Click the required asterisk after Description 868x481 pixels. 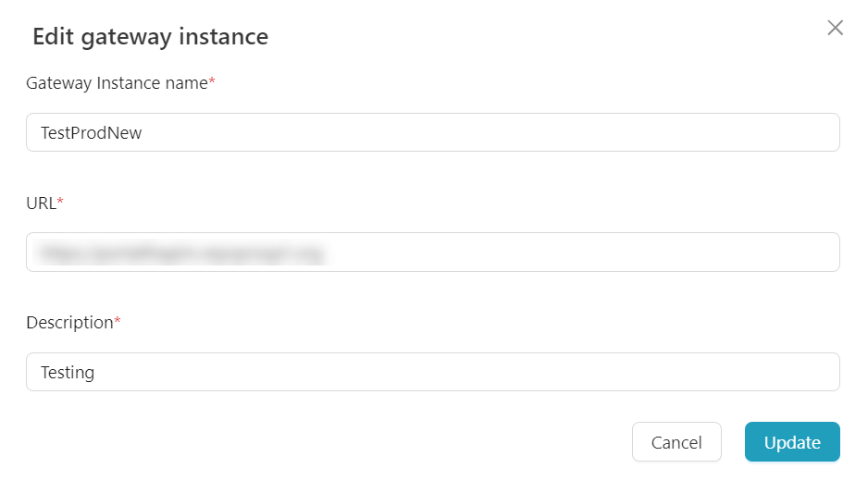tap(118, 322)
